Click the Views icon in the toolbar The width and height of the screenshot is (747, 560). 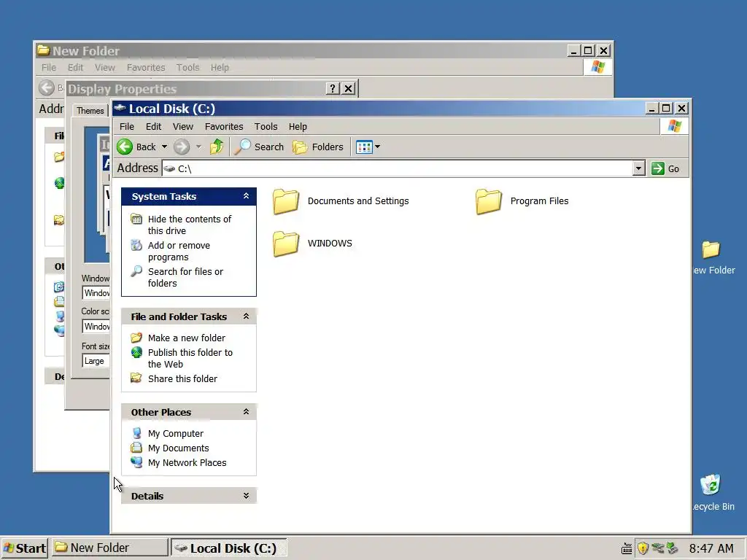(x=364, y=147)
